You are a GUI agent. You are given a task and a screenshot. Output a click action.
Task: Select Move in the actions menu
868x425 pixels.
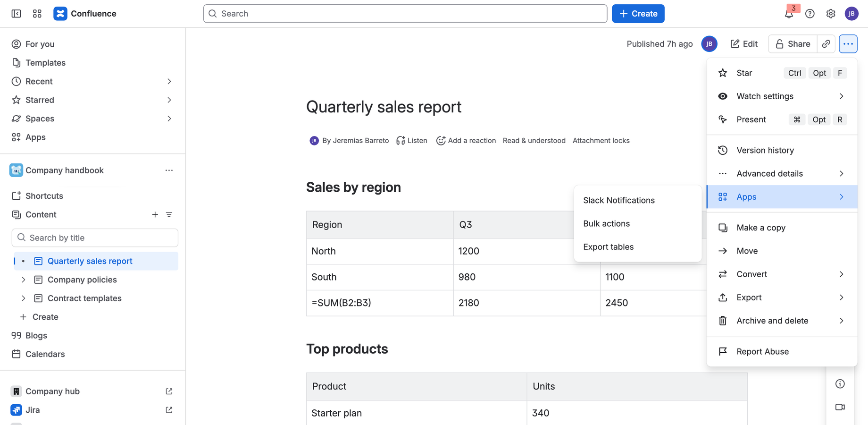[x=782, y=251]
